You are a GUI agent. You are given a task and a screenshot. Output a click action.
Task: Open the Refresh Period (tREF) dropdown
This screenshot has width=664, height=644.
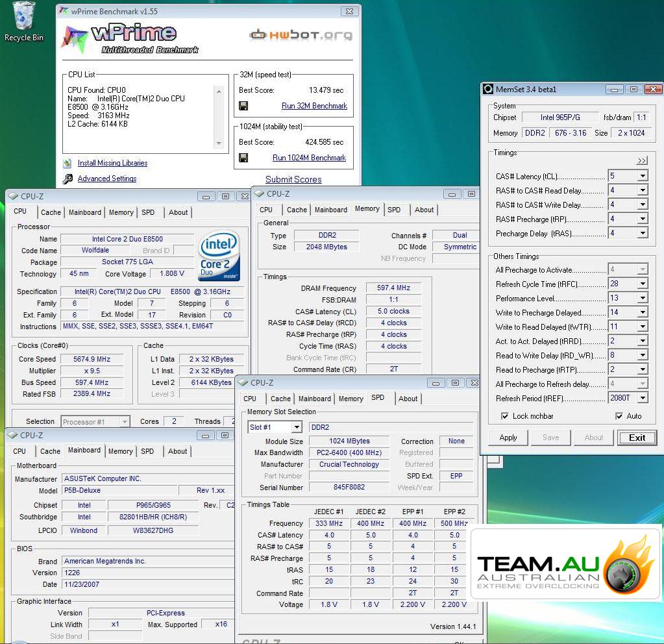point(643,398)
